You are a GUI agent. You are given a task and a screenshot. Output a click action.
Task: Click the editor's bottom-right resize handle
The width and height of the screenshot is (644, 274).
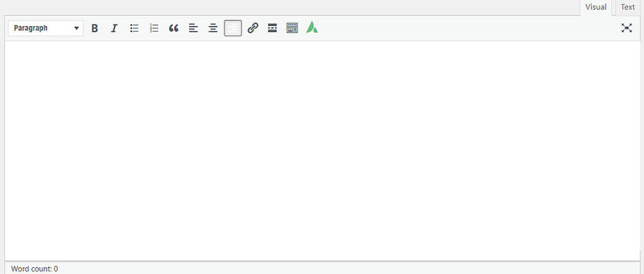[636, 269]
